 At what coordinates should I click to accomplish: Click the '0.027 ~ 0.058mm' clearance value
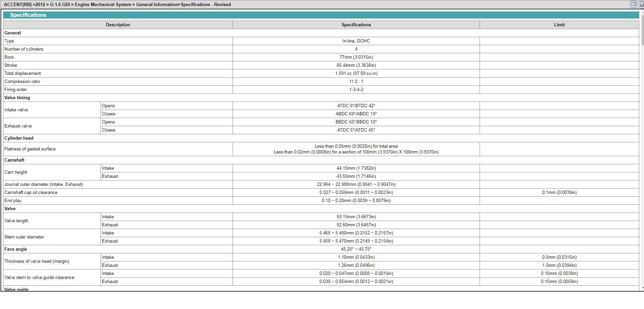pyautogui.click(x=356, y=192)
